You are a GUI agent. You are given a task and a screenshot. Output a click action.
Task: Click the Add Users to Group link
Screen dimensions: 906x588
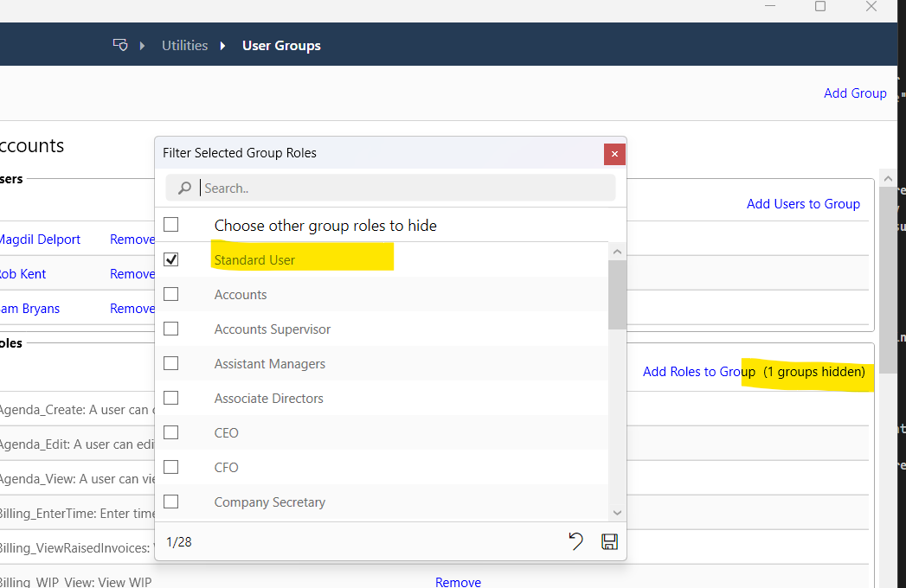(803, 204)
